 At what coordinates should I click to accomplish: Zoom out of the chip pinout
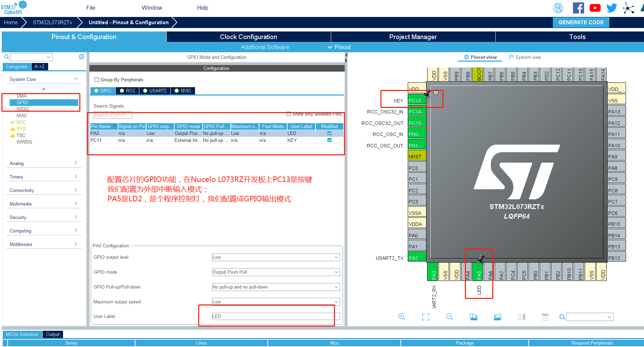(449, 317)
